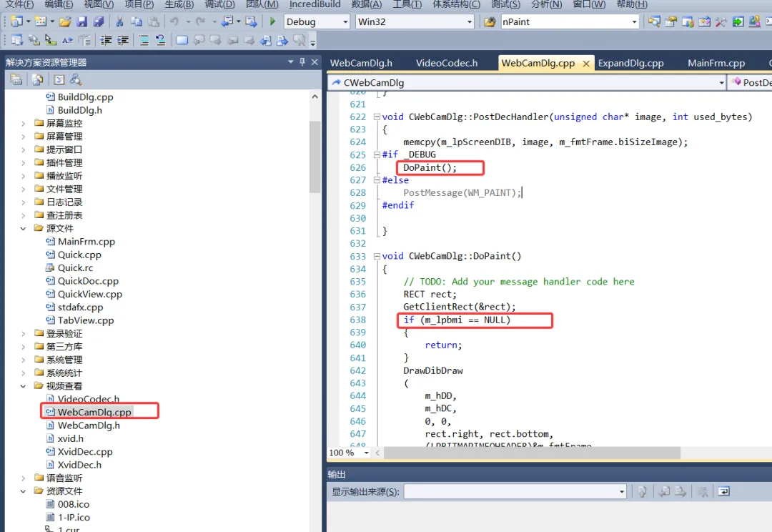Viewport: 772px width, 532px height.
Task: Collapse the #else region outline marker
Action: tap(377, 179)
